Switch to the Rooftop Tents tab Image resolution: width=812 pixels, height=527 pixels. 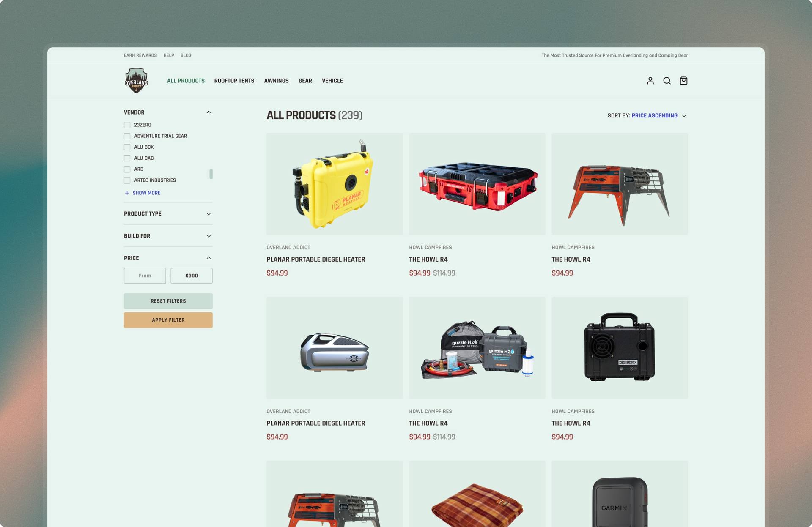point(234,80)
